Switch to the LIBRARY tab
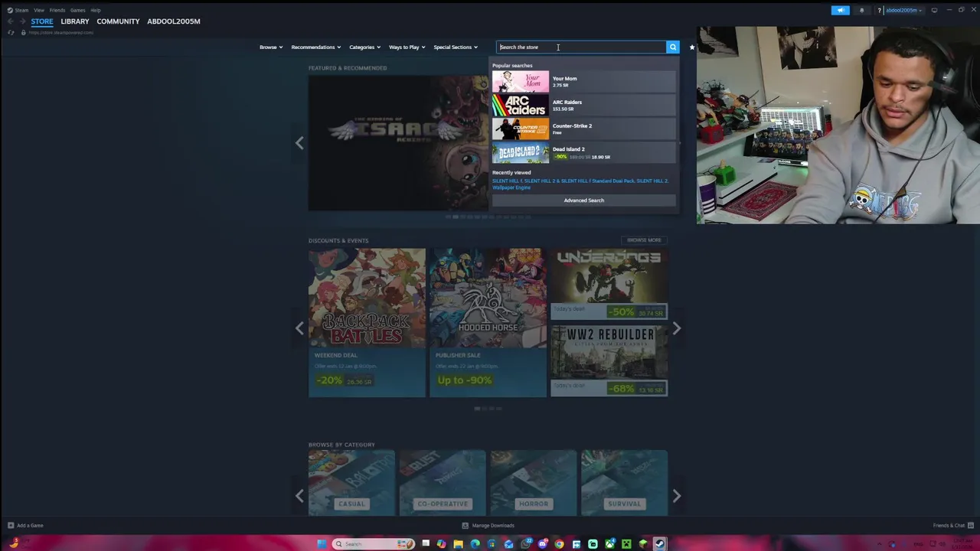Image resolution: width=980 pixels, height=551 pixels. (75, 21)
